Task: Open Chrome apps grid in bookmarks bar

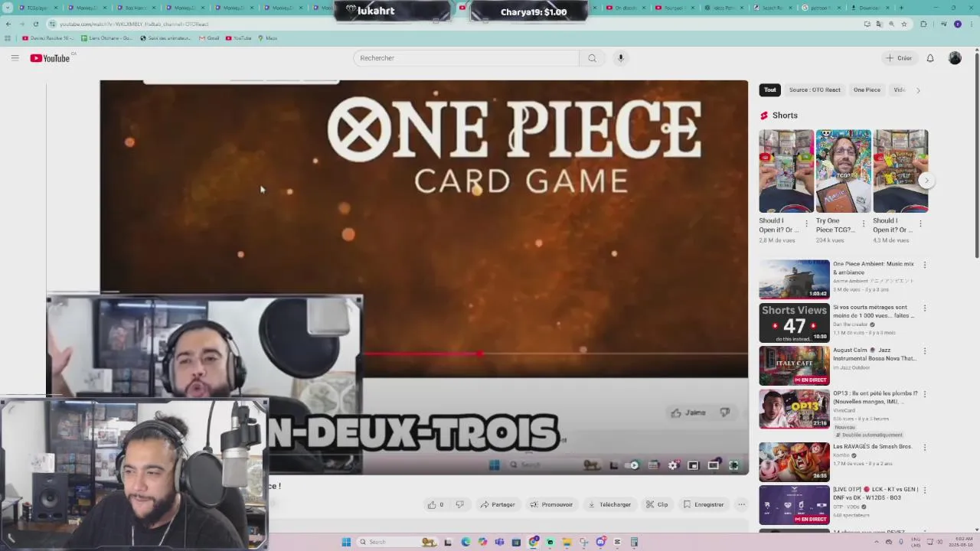Action: click(x=8, y=38)
